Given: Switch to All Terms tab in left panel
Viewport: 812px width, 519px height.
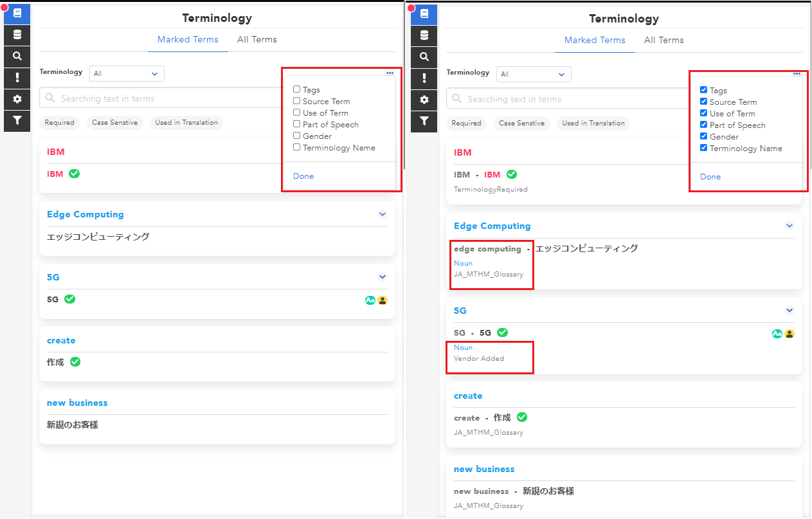Looking at the screenshot, I should 257,39.
